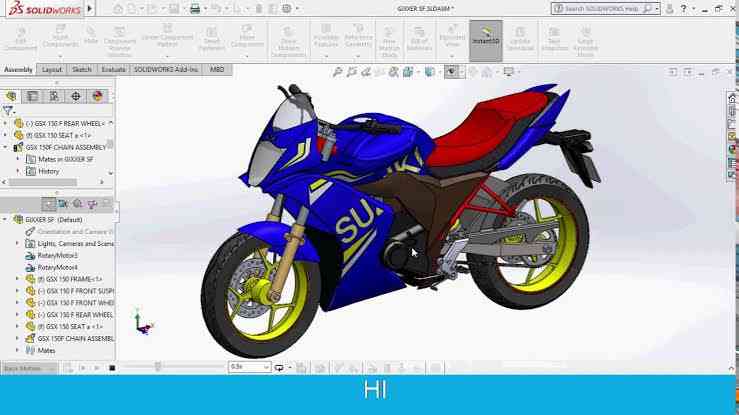739x415 pixels.
Task: Open the Linear Component Pattern dropdown arrow
Action: point(167,56)
